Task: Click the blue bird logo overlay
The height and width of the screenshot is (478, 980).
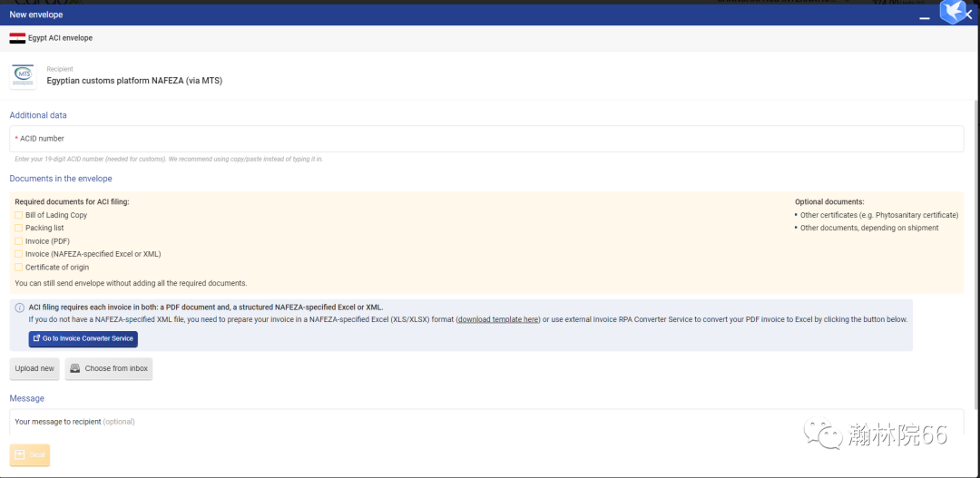Action: (952, 11)
